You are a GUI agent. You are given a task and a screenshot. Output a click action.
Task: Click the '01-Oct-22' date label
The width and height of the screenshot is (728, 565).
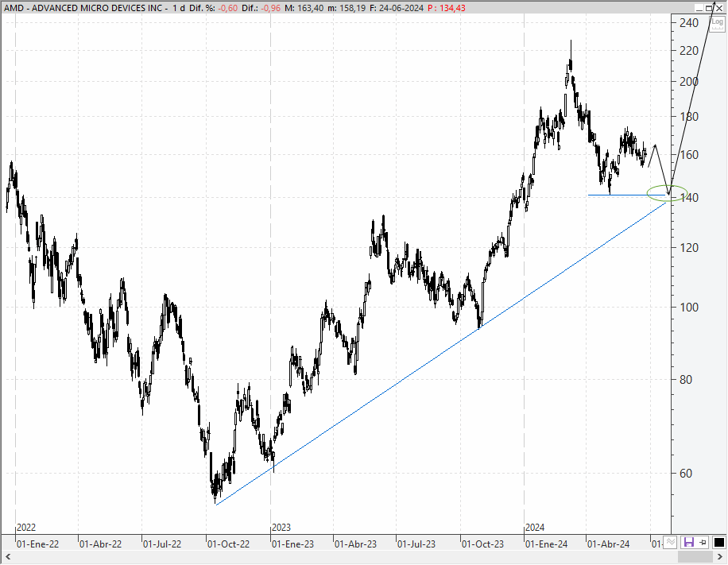pyautogui.click(x=228, y=544)
